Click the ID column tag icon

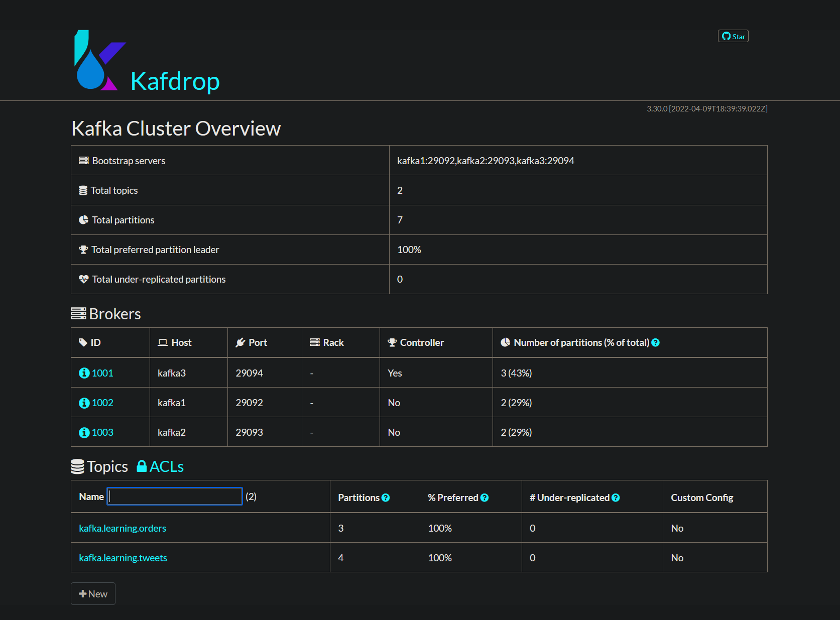pyautogui.click(x=83, y=342)
